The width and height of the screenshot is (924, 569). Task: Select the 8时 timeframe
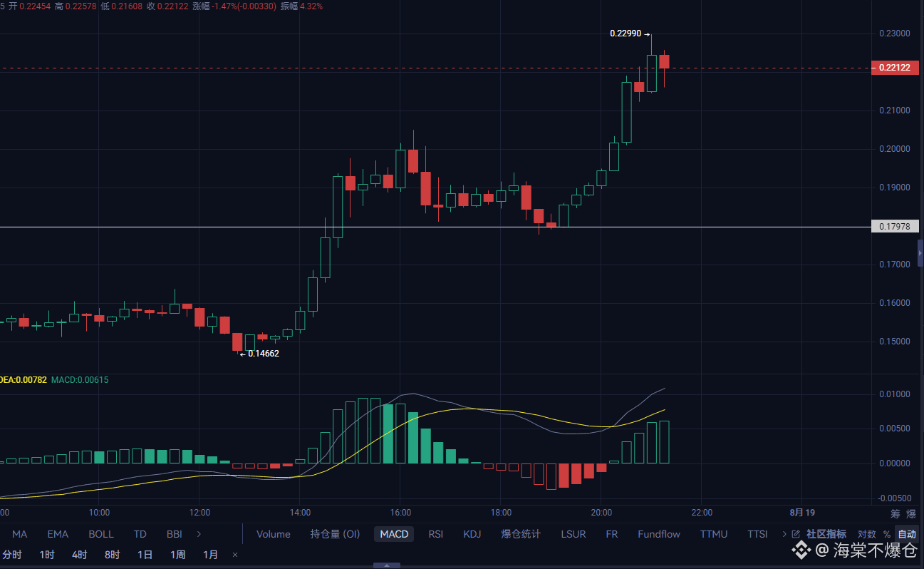pyautogui.click(x=112, y=555)
